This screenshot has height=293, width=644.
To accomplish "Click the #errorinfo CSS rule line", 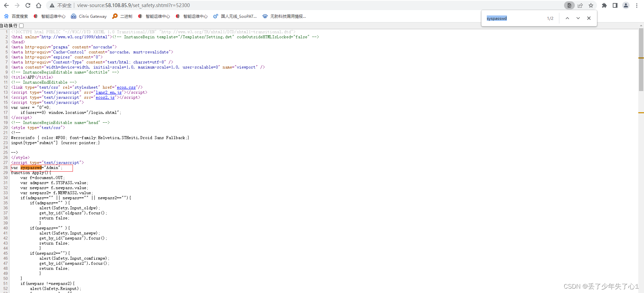I will (100, 138).
